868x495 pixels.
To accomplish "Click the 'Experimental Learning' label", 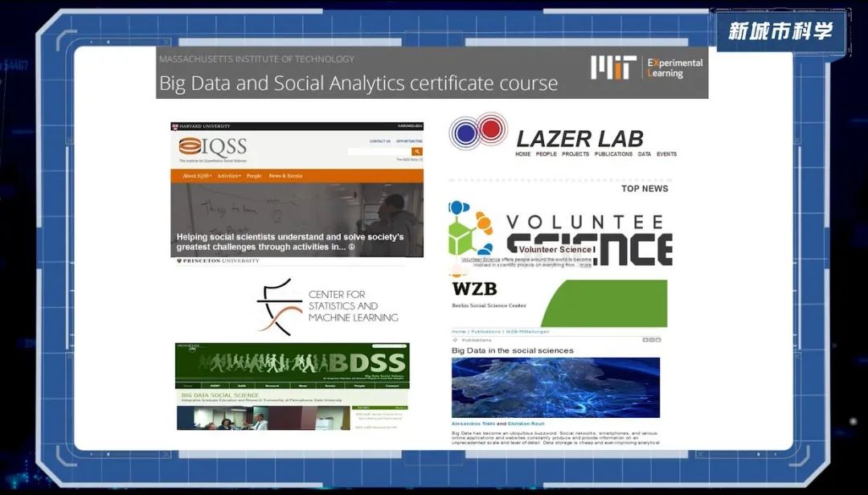I will (675, 68).
